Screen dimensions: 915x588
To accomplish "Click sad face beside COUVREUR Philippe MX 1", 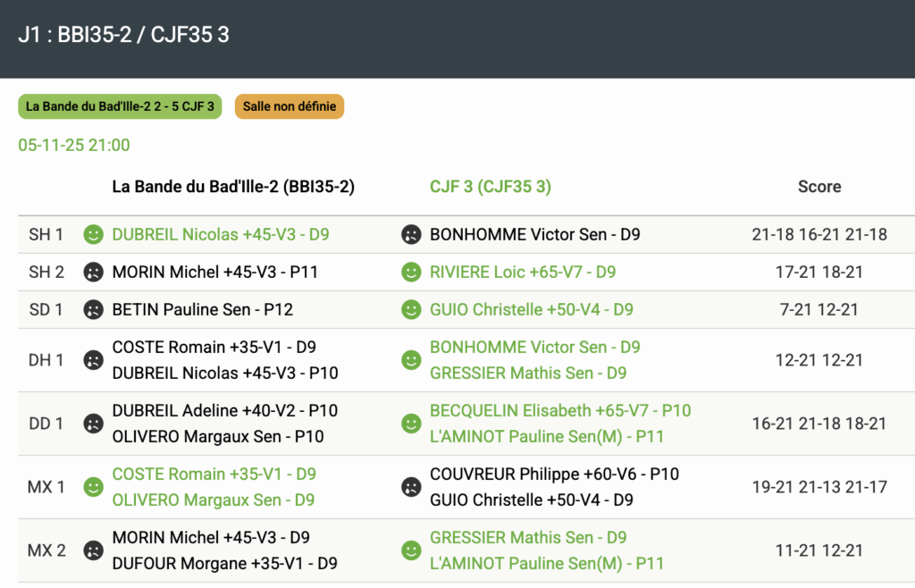I will coord(411,487).
